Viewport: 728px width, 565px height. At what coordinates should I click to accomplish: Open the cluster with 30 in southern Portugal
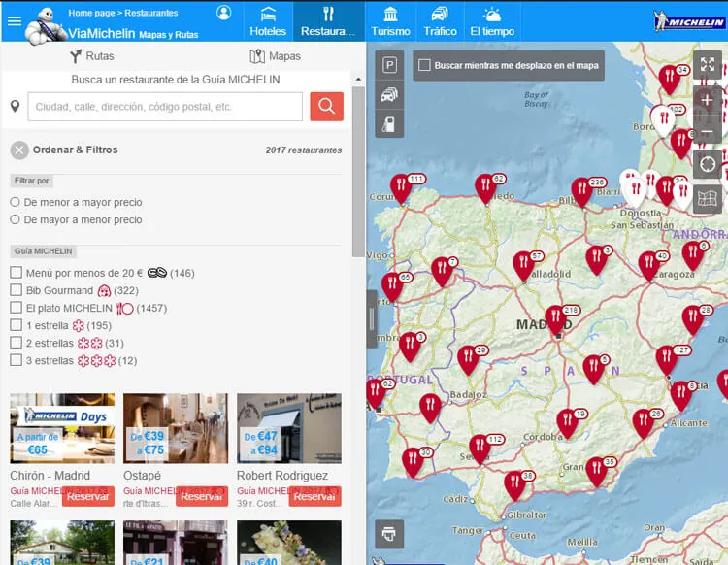point(413,462)
